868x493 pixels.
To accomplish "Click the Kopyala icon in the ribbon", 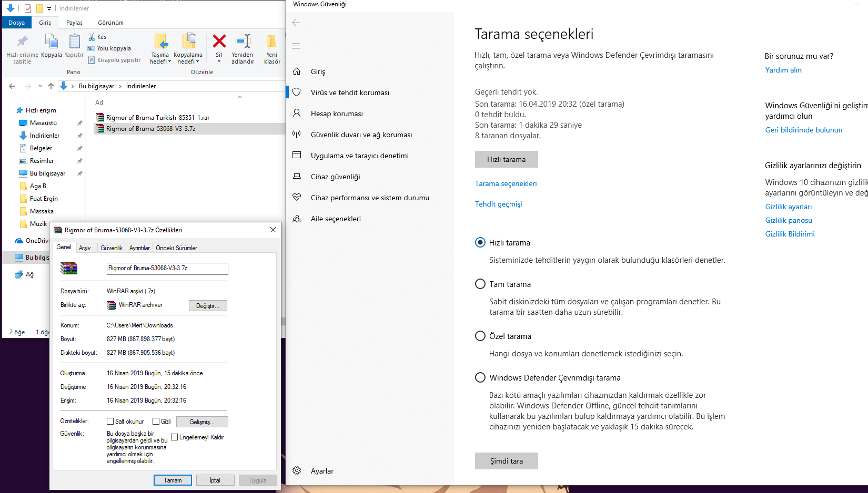I will 51,41.
